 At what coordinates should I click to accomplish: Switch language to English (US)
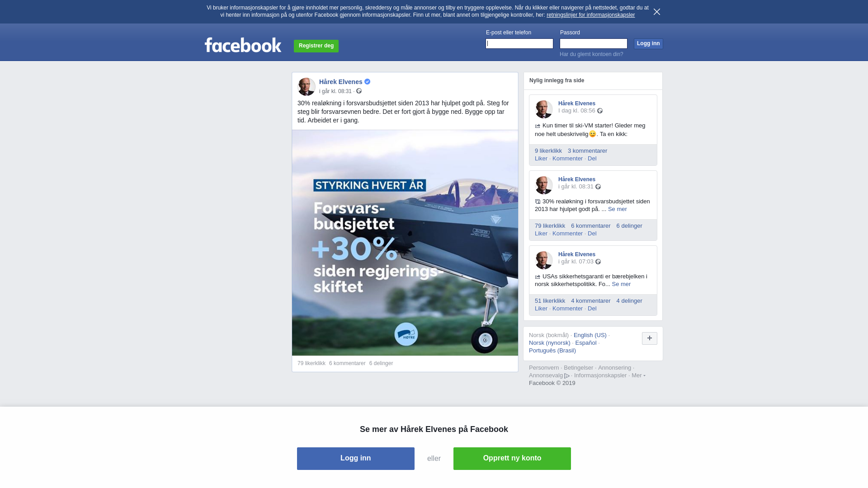[590, 335]
